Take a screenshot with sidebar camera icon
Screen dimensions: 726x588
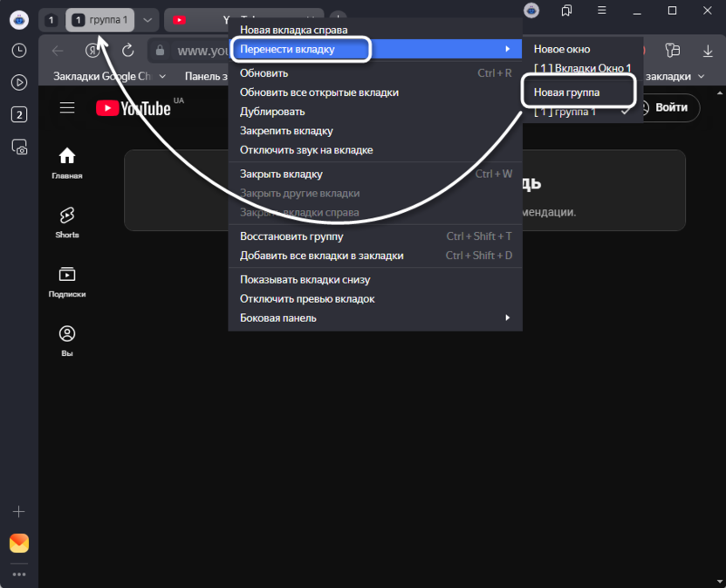click(x=19, y=147)
